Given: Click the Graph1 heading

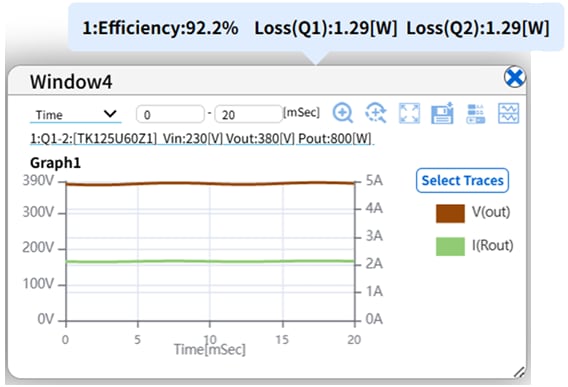Looking at the screenshot, I should [x=55, y=163].
